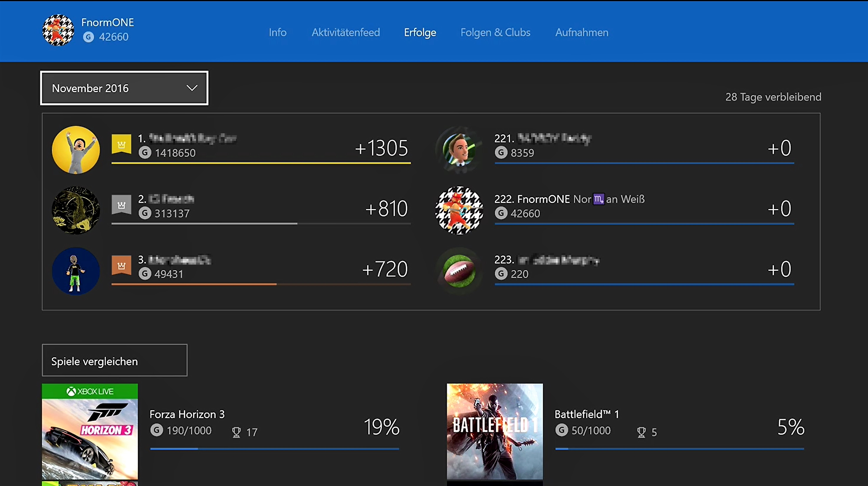Open the avatar of the rank 2 player
The width and height of the screenshot is (868, 486).
[76, 210]
